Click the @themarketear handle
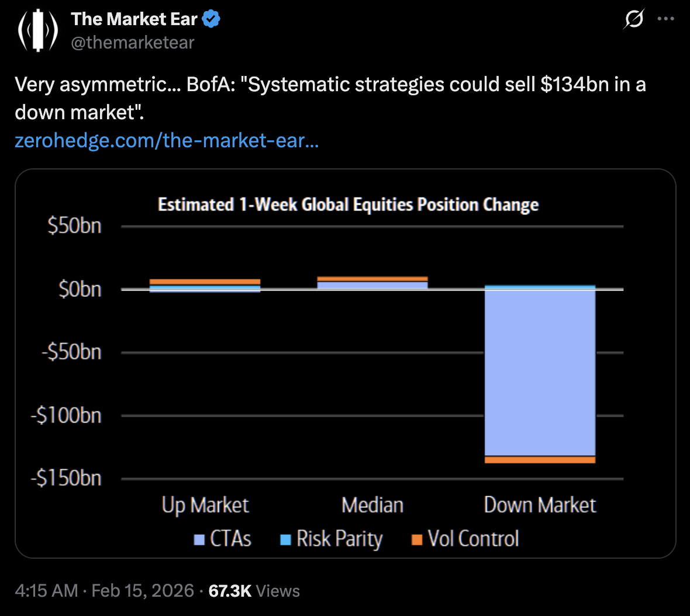The height and width of the screenshot is (616, 690). pyautogui.click(x=133, y=43)
